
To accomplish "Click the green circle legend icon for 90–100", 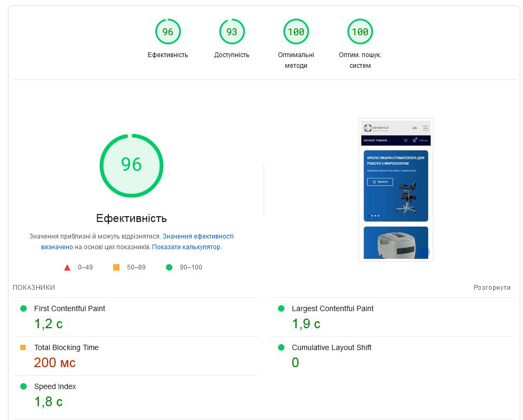I will pyautogui.click(x=169, y=267).
